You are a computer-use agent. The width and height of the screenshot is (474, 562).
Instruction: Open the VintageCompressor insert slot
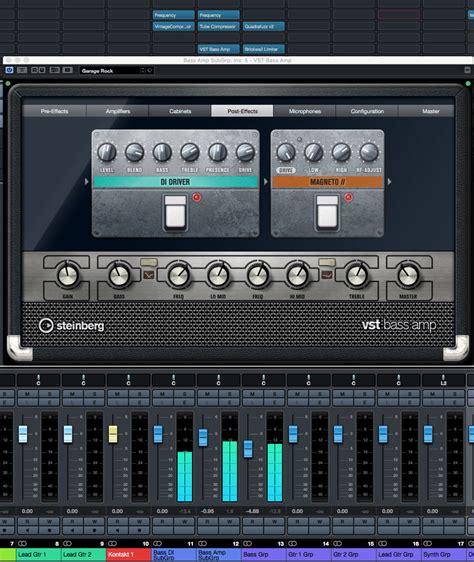click(174, 27)
